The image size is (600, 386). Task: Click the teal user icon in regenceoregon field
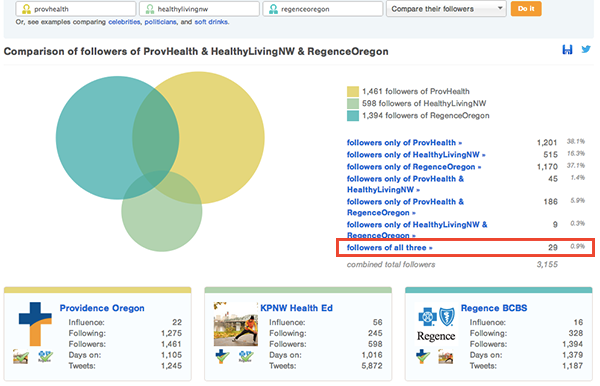(x=273, y=9)
